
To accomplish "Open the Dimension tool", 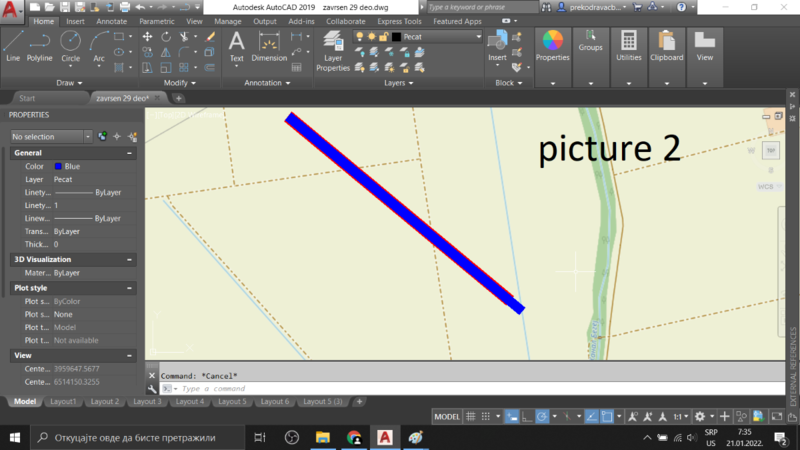I will click(x=268, y=46).
